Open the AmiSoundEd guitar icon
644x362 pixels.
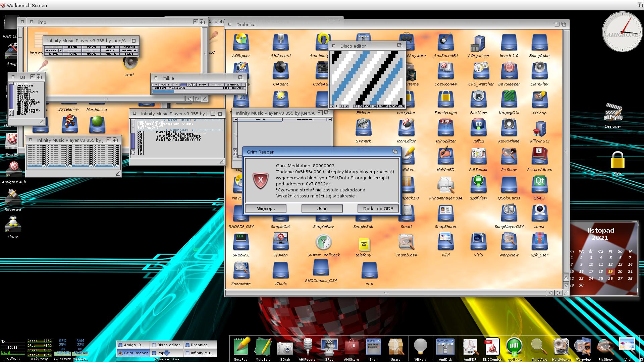[445, 43]
